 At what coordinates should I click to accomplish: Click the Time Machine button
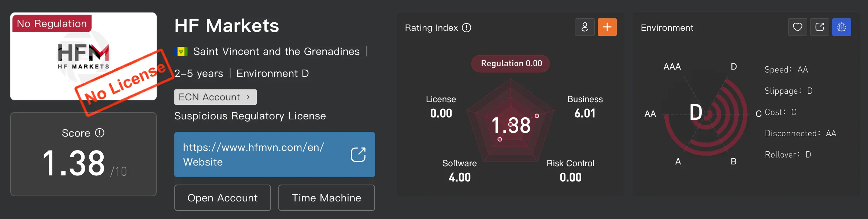click(x=327, y=198)
